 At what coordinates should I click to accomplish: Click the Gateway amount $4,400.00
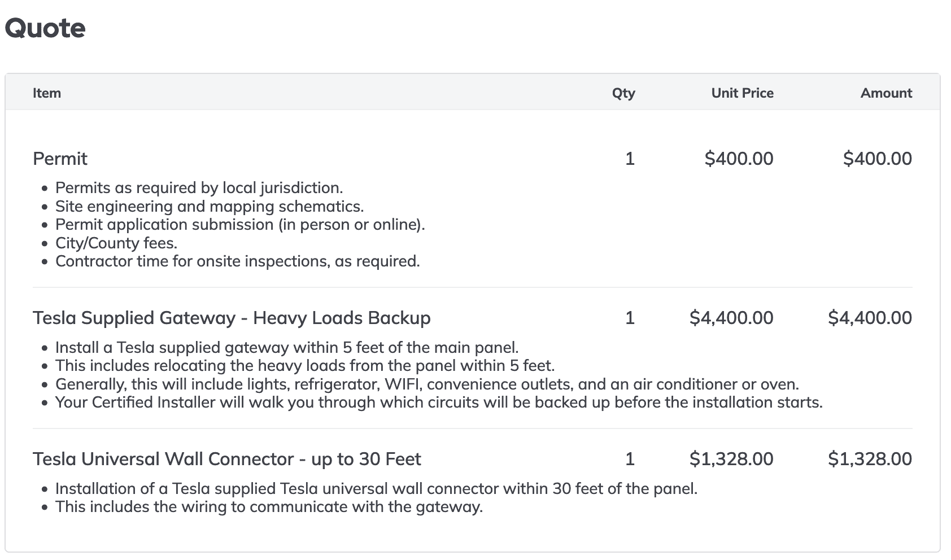[870, 318]
